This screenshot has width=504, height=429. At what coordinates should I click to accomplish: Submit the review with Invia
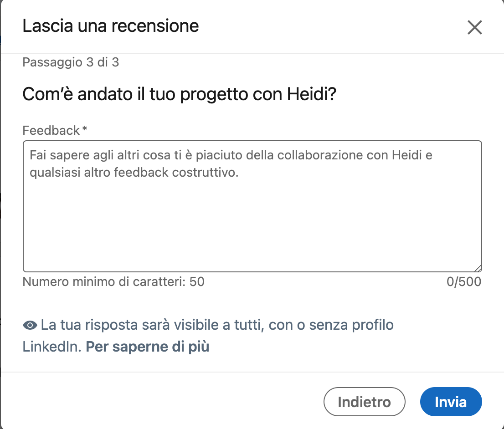point(451,402)
